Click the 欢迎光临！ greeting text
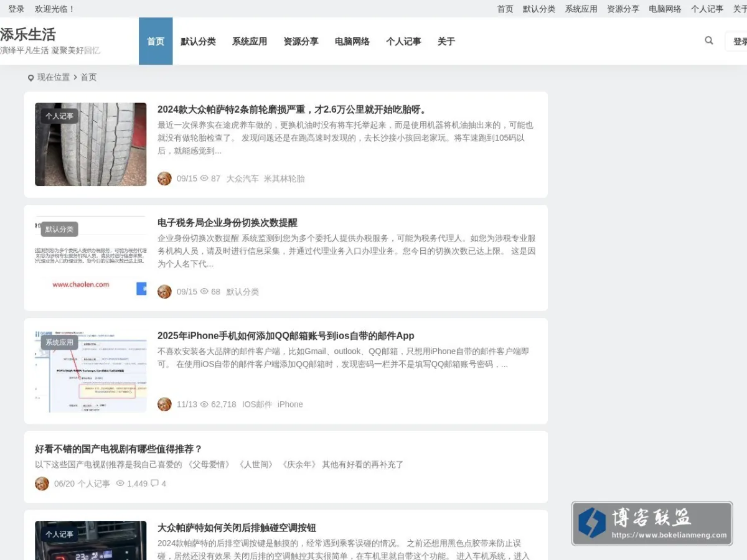 55,9
